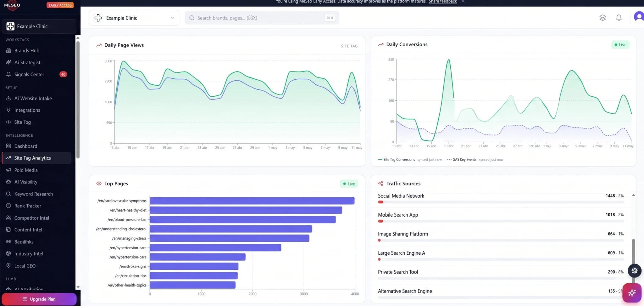Screen dimensions: 644x306
Task: Click the Integrations plug icon
Action: pyautogui.click(x=8, y=110)
